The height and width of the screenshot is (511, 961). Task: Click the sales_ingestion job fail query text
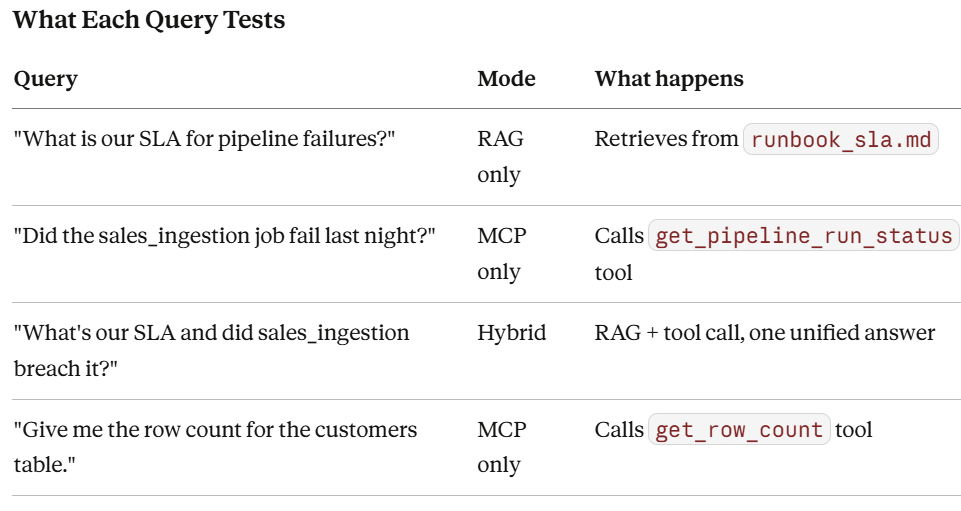tap(224, 236)
